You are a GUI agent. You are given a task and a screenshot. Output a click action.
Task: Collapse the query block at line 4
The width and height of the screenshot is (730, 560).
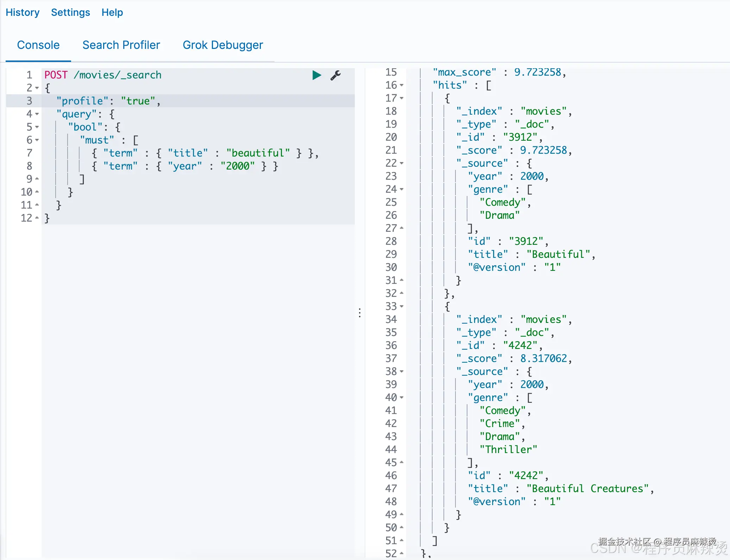tap(37, 114)
